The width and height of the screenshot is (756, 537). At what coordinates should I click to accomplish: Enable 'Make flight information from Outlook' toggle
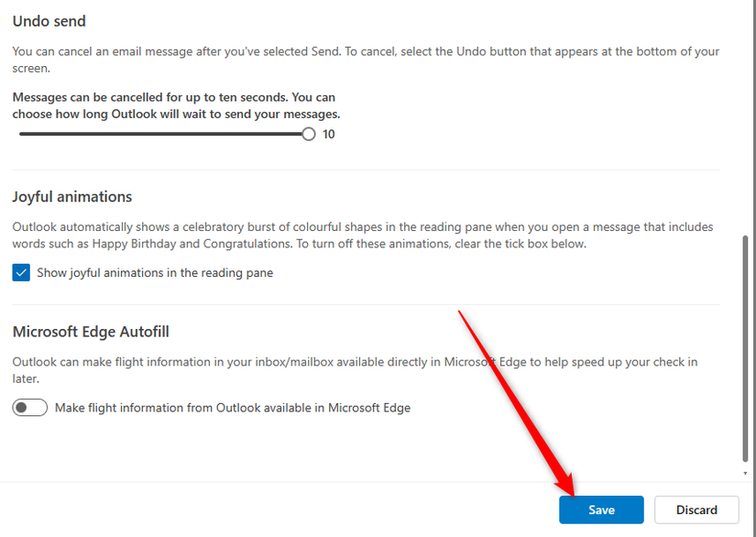(x=29, y=407)
